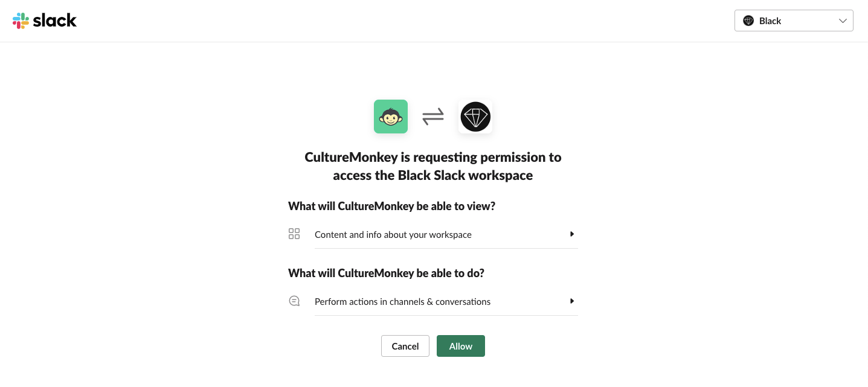Screen dimensions: 868x387
Task: Click the Slack logo in the header
Action: (44, 21)
